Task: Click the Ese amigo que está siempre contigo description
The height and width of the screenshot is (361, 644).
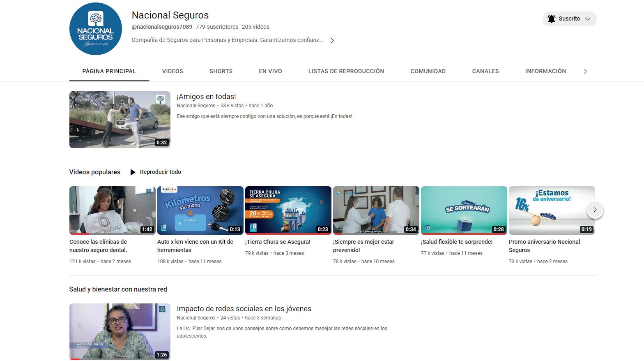Action: pyautogui.click(x=264, y=116)
